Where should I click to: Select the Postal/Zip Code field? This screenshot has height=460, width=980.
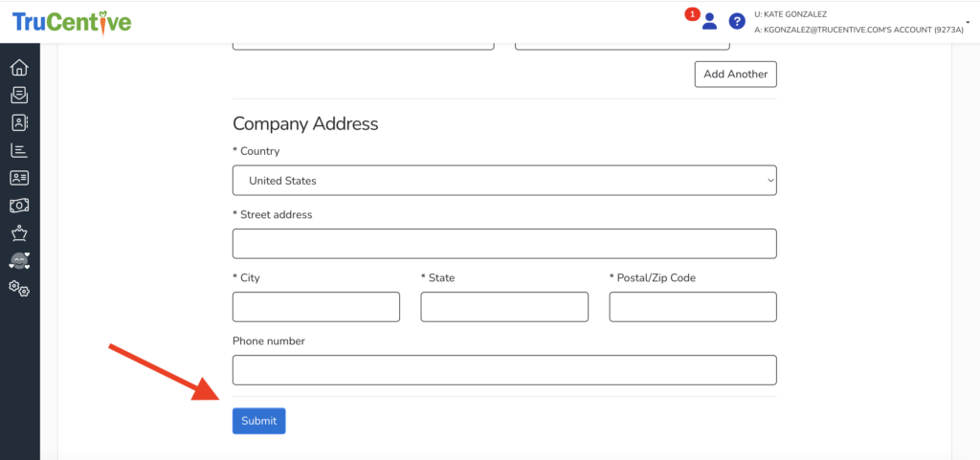coord(693,307)
